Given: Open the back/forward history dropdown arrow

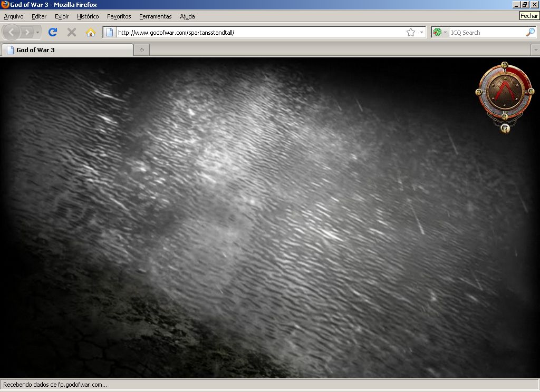Looking at the screenshot, I should pyautogui.click(x=37, y=32).
